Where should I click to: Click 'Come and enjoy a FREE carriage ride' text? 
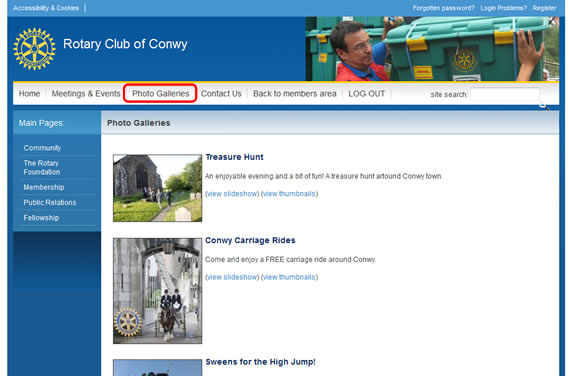[290, 259]
